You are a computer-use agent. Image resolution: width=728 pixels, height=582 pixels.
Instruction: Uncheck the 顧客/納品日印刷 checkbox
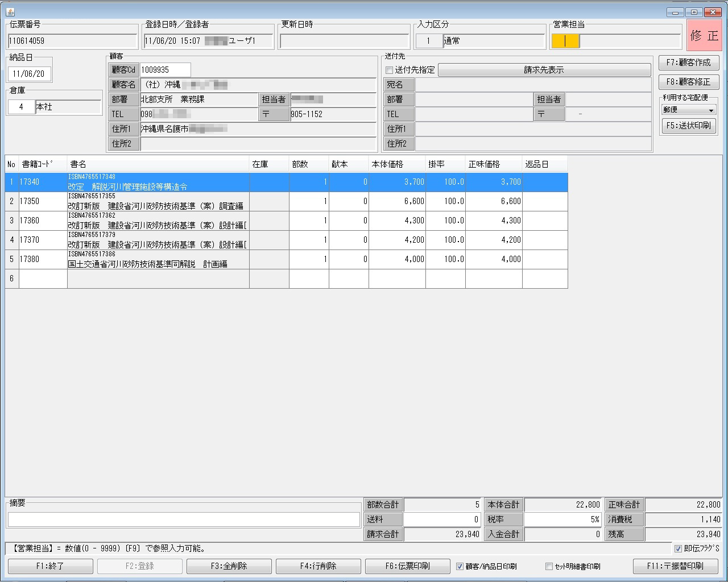(460, 566)
